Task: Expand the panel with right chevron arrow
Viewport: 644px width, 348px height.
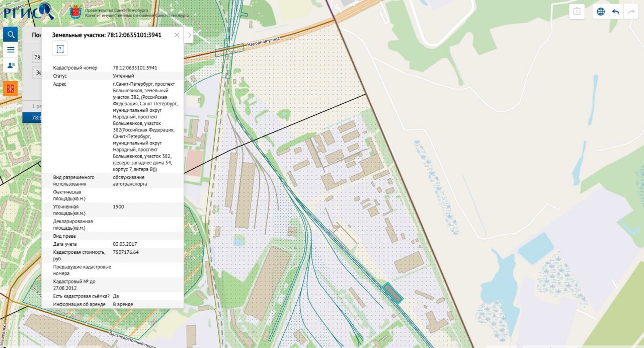Action: click(x=189, y=35)
